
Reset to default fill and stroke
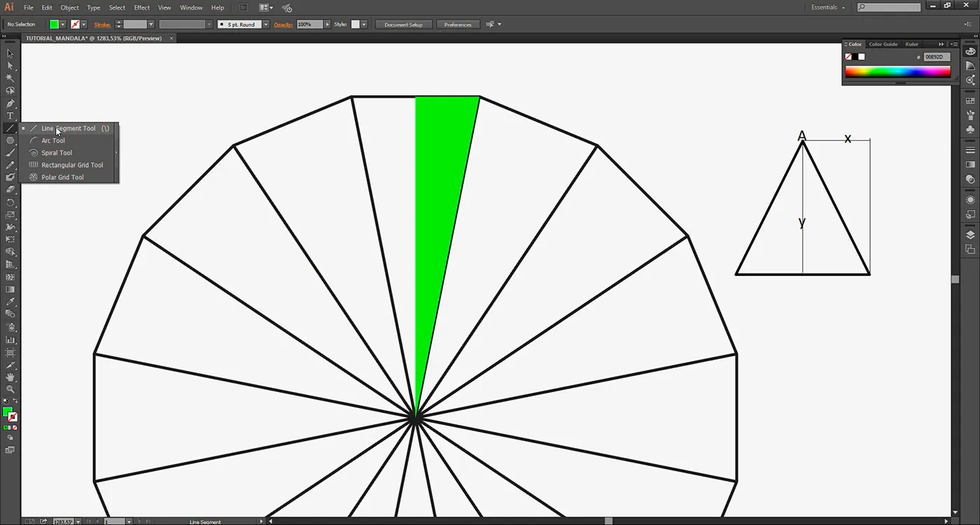[5, 401]
